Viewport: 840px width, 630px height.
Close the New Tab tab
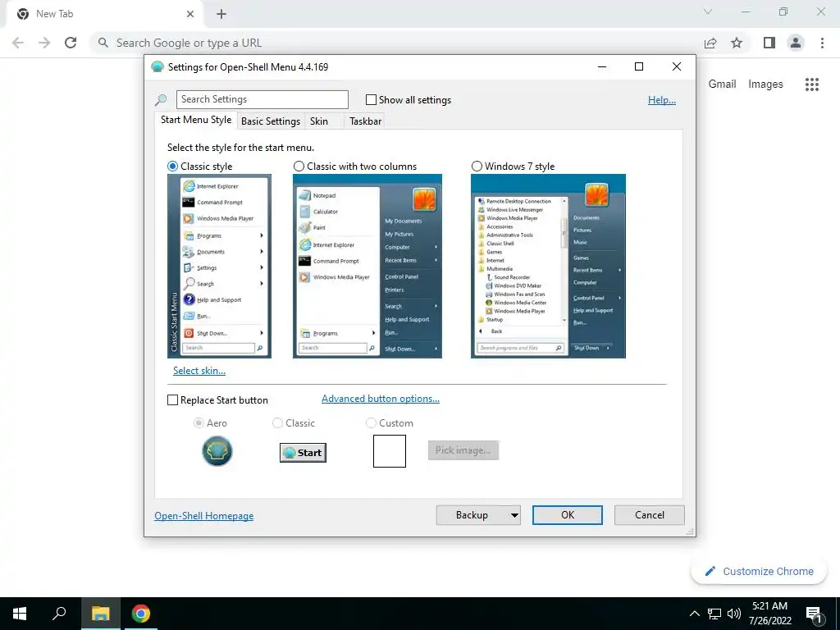(190, 14)
